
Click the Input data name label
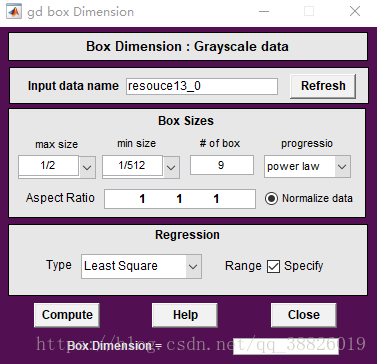click(x=73, y=86)
